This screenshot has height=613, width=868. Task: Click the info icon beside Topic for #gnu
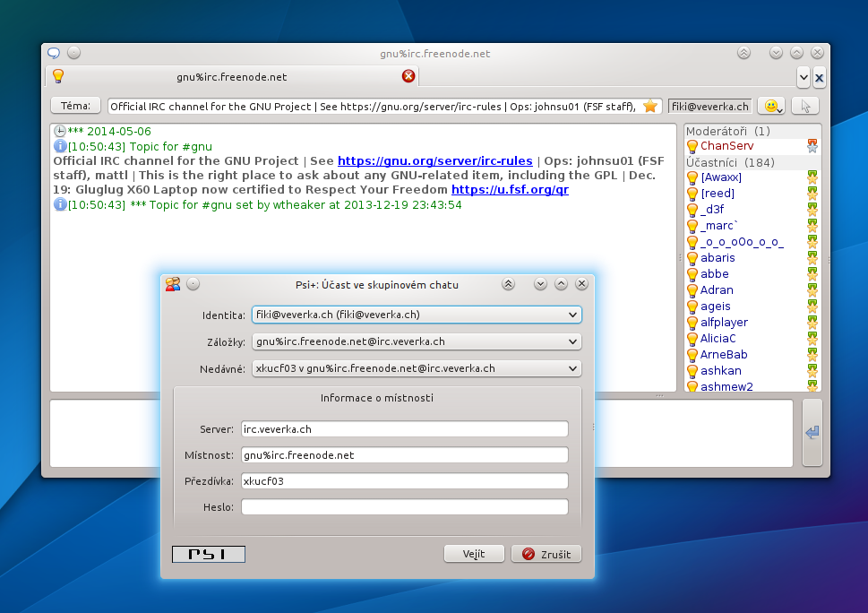click(x=60, y=146)
